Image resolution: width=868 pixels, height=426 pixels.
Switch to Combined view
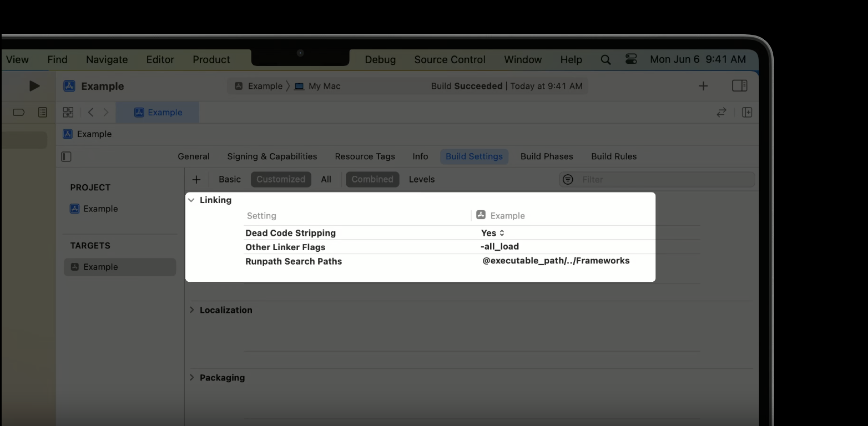pyautogui.click(x=372, y=179)
